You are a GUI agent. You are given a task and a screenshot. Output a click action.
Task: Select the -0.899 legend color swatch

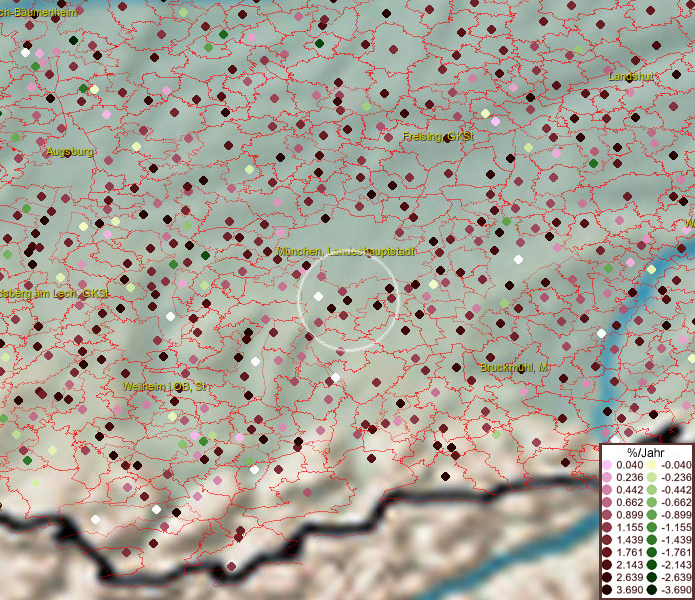coord(652,515)
